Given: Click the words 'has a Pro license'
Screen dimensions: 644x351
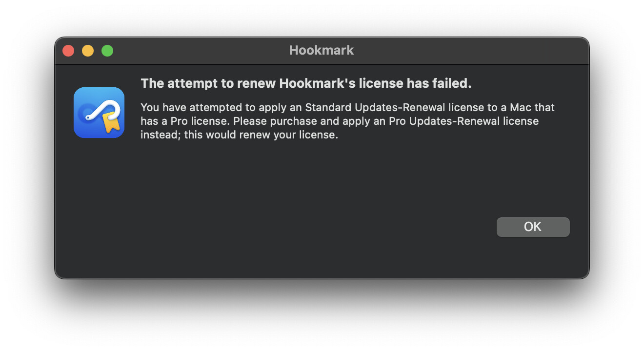Looking at the screenshot, I should click(185, 121).
